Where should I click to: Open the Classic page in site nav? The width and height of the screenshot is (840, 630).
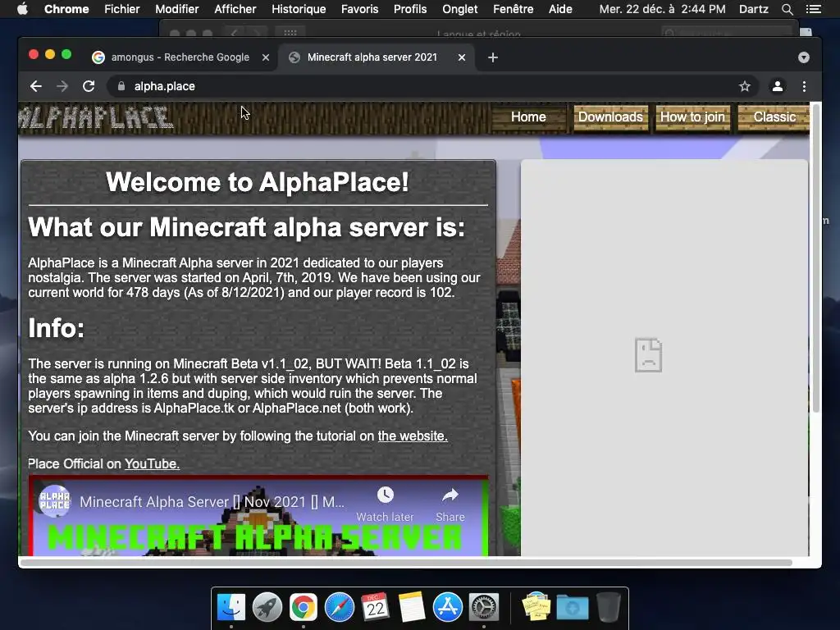pyautogui.click(x=774, y=117)
